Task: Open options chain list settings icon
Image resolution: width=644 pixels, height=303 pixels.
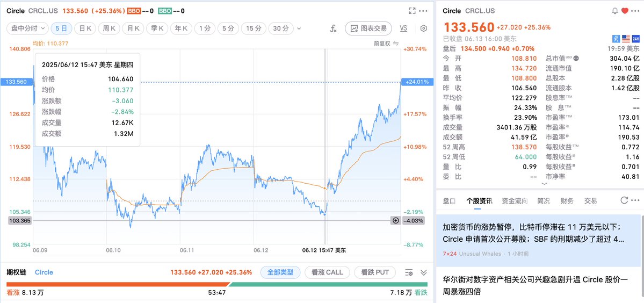Action: [409, 272]
